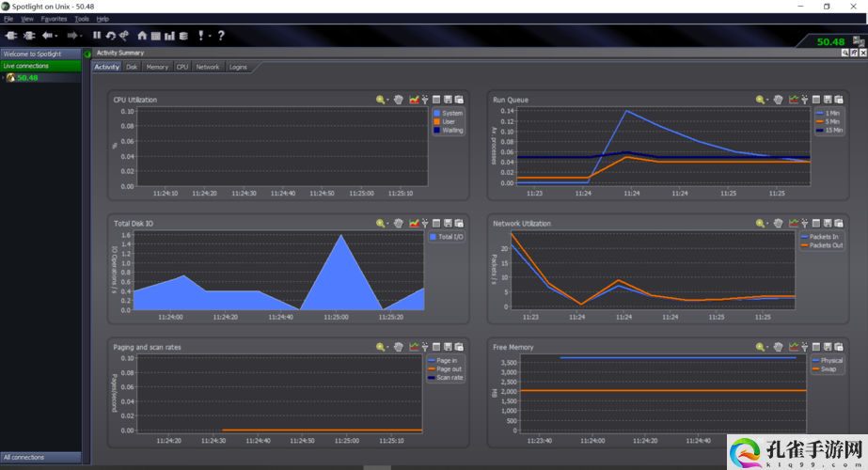The height and width of the screenshot is (470, 868).
Task: Click Welcome to Spotlight in the sidebar
Action: (41, 54)
